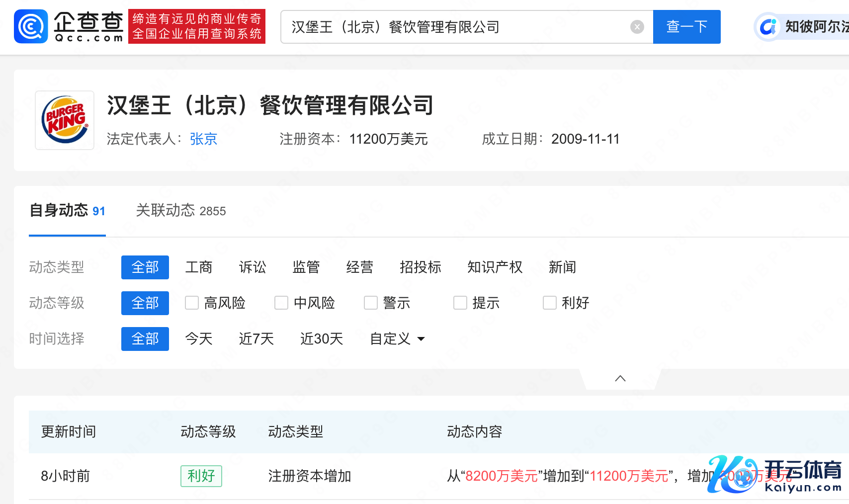Choose the 近30天 time range

[x=322, y=339]
